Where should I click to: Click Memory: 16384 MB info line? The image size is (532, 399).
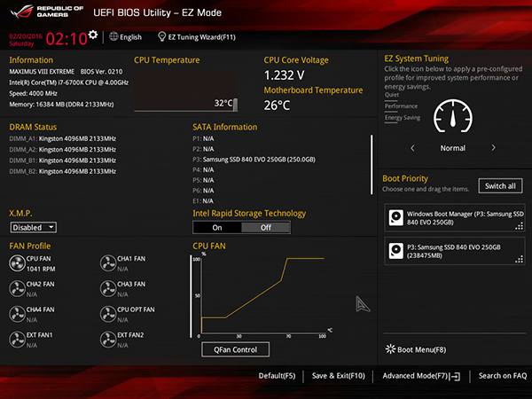(x=61, y=104)
